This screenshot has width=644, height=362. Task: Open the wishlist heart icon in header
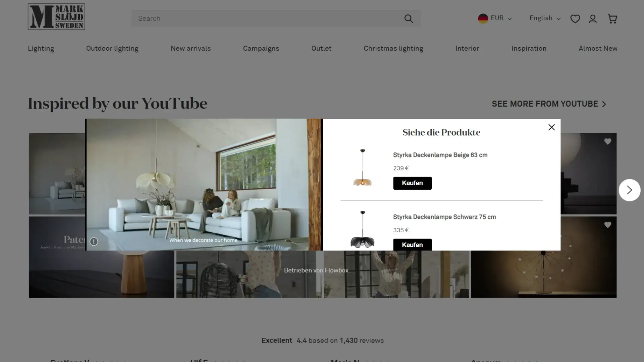pos(575,19)
